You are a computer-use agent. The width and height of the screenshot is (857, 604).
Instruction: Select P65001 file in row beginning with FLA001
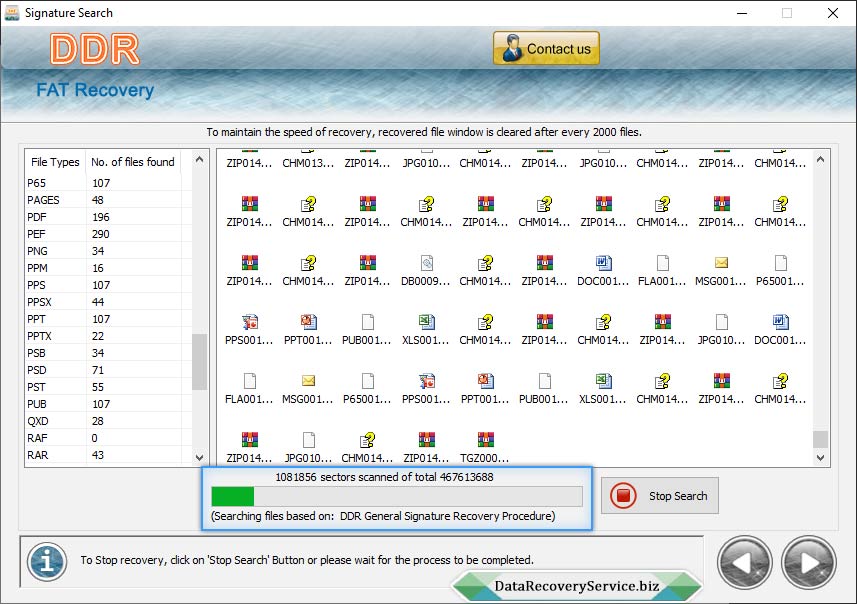(367, 381)
